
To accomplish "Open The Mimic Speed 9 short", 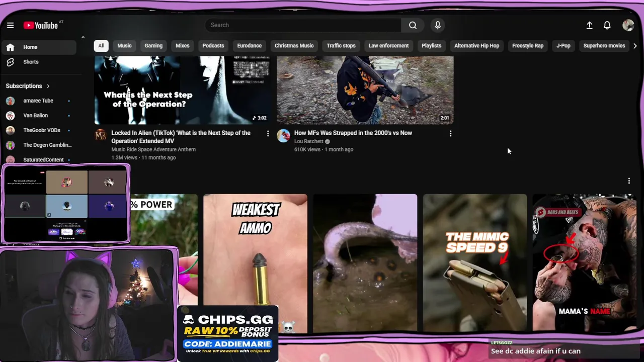I will (475, 263).
